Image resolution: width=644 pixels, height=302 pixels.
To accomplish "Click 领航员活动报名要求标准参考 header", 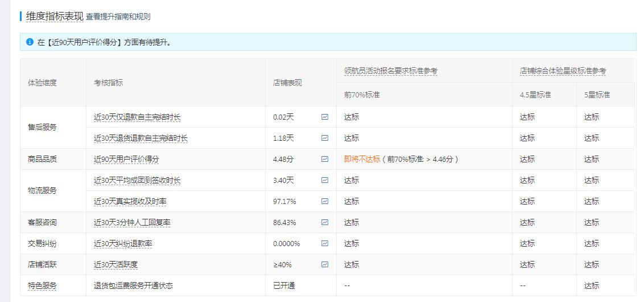I will [x=391, y=71].
